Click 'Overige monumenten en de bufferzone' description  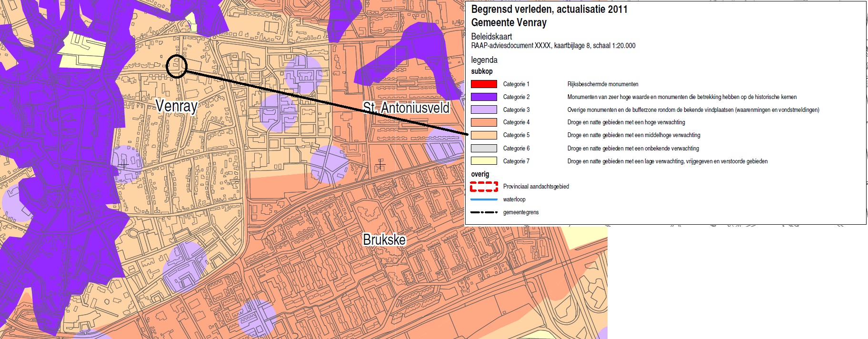(693, 110)
